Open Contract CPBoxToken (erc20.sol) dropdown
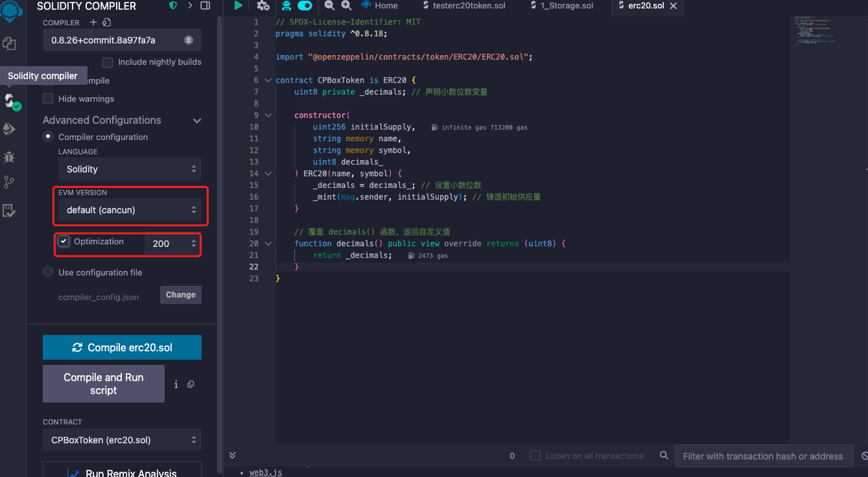The width and height of the screenshot is (868, 477). point(122,440)
